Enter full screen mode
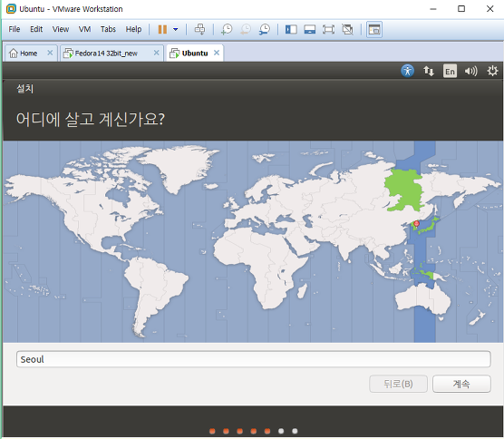The height and width of the screenshot is (439, 504). point(328,30)
